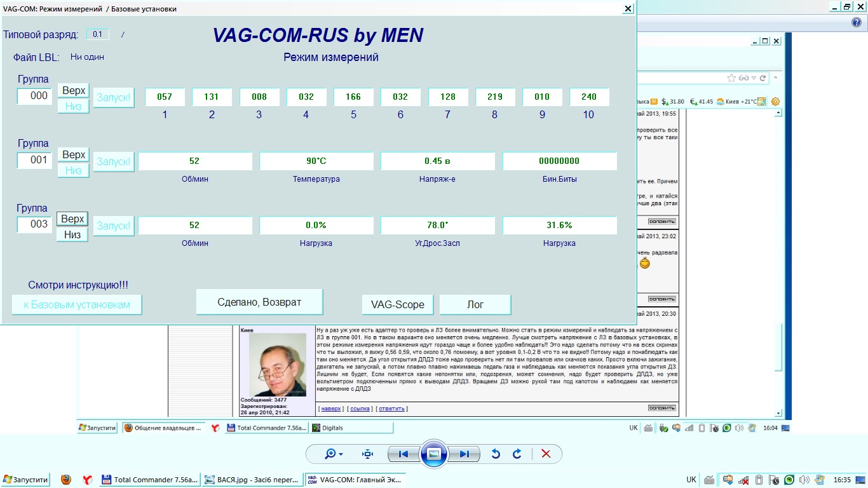Screen dimensions: 868x488
Task: Click the Верх button for group 000
Action: [x=74, y=90]
